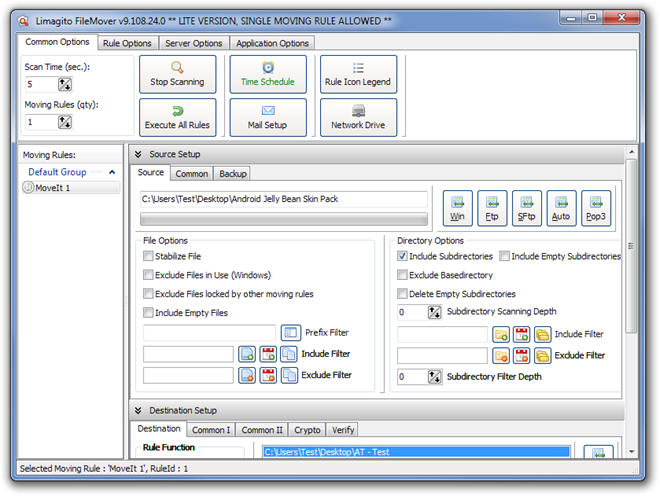Collapse the Destination Setup section
The height and width of the screenshot is (496, 660).
(x=138, y=411)
